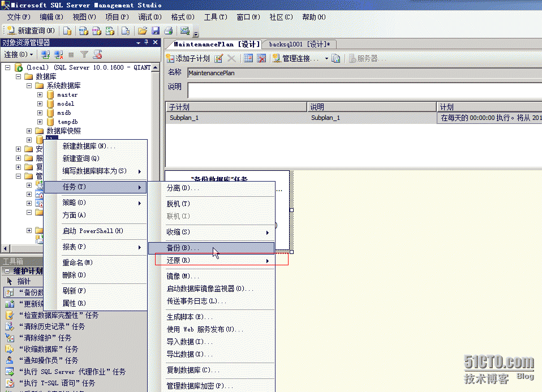Click the Open File folder icon
This screenshot has height=392, width=542.
click(x=143, y=31)
